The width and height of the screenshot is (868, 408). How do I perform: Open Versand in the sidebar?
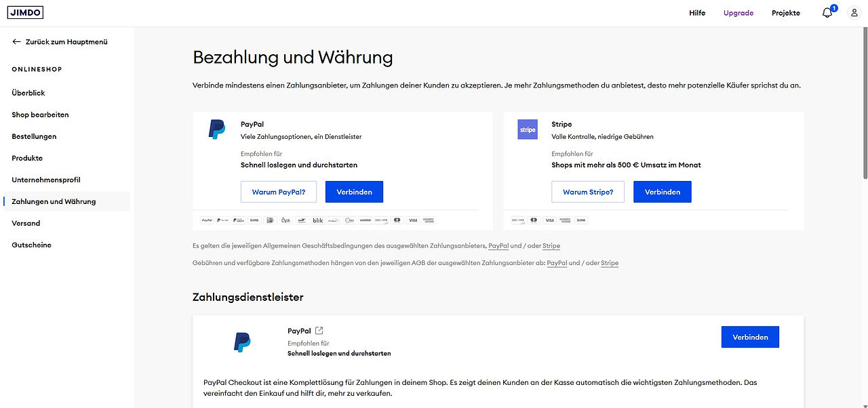click(26, 223)
